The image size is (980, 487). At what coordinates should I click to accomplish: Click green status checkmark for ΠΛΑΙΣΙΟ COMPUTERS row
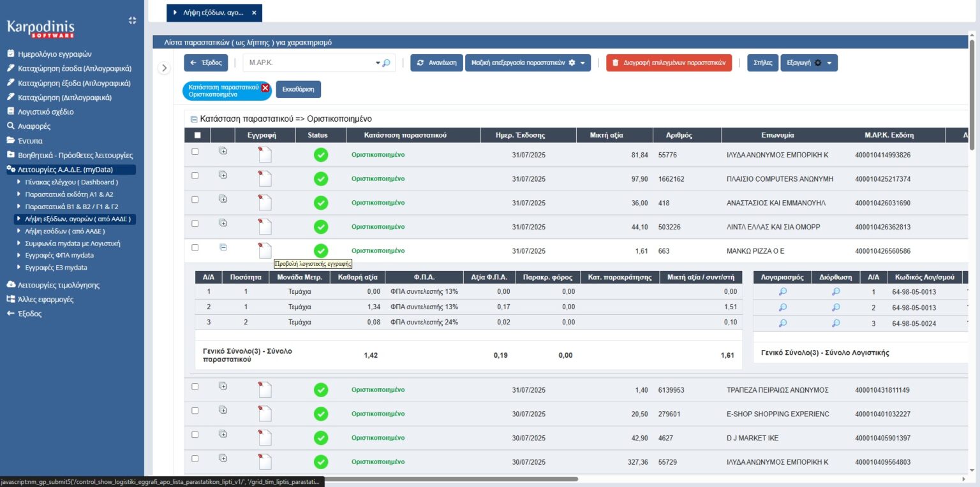(321, 179)
